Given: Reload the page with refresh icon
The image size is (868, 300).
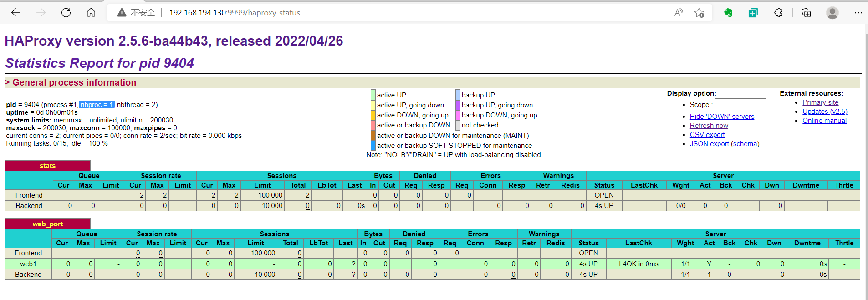Looking at the screenshot, I should coord(66,13).
